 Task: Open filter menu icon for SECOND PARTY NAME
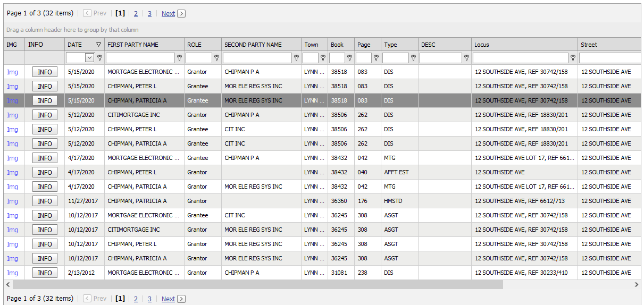pyautogui.click(x=296, y=58)
